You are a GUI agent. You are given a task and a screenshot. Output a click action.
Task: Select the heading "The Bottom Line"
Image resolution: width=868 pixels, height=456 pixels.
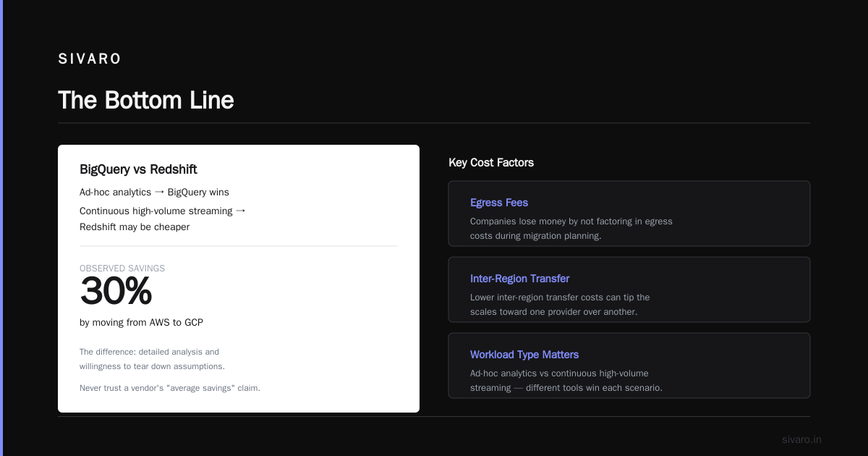(146, 100)
